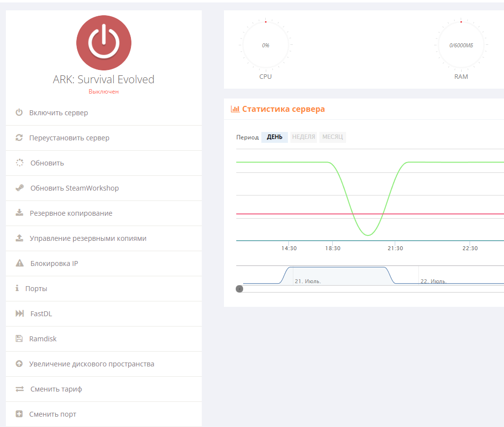
Task: Click the chart navigator scroll handle
Action: click(x=240, y=289)
